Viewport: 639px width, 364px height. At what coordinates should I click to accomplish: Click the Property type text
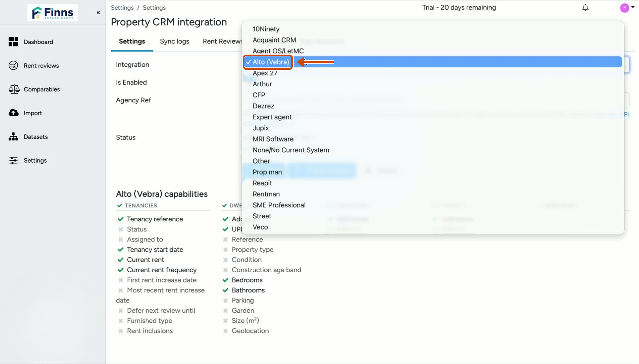[x=252, y=250]
